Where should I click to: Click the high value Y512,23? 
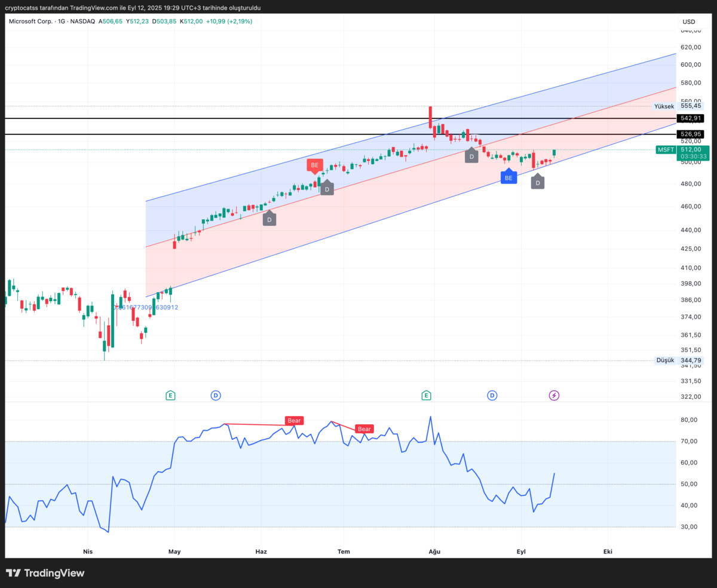point(137,21)
